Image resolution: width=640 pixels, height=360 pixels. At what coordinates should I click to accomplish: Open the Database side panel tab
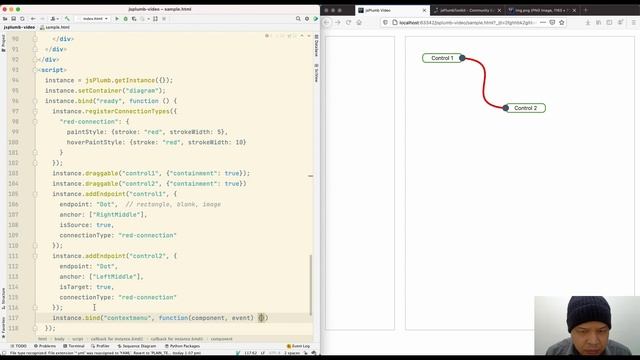pyautogui.click(x=316, y=46)
